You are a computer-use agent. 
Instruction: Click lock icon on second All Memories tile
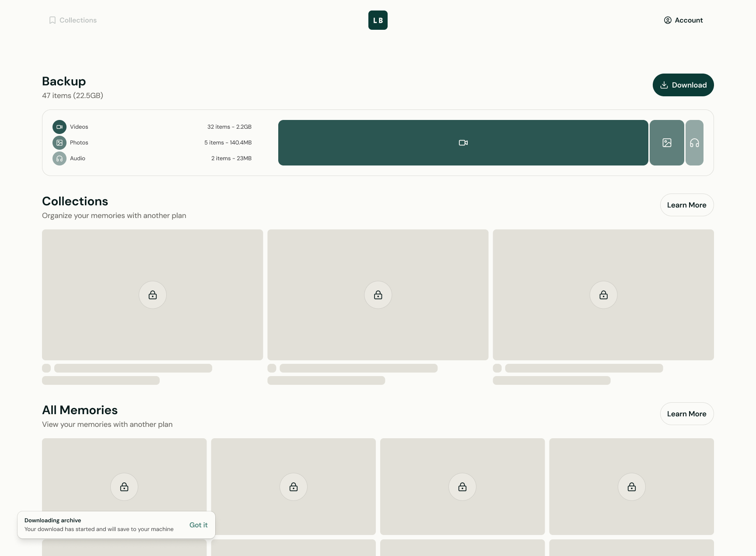[294, 487]
